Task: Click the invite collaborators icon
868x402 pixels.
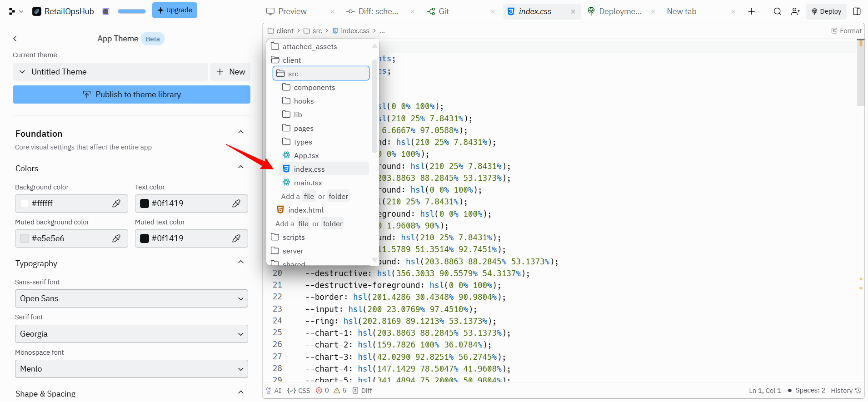Action: 795,11
